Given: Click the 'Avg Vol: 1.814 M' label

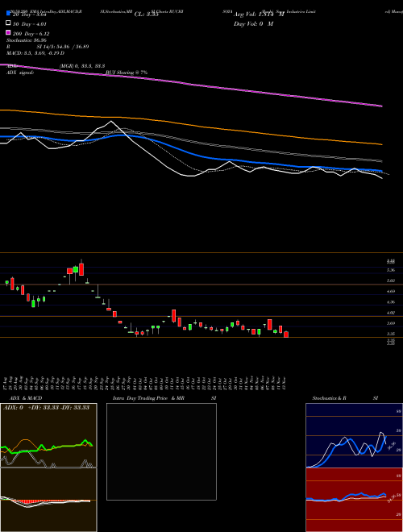Looking at the screenshot, I should 258,15.
